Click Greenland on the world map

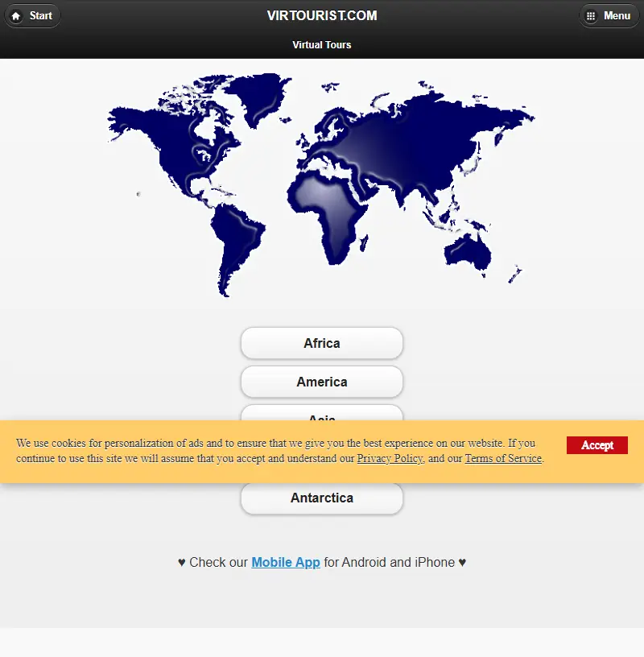[260, 97]
